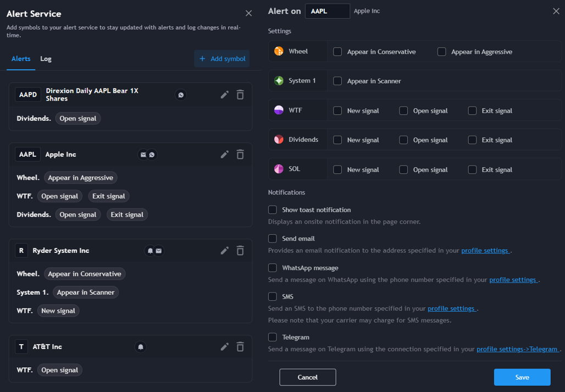Click Exit signal tag in Apple WTF row
Viewport: 565px width, 392px height.
pos(108,196)
